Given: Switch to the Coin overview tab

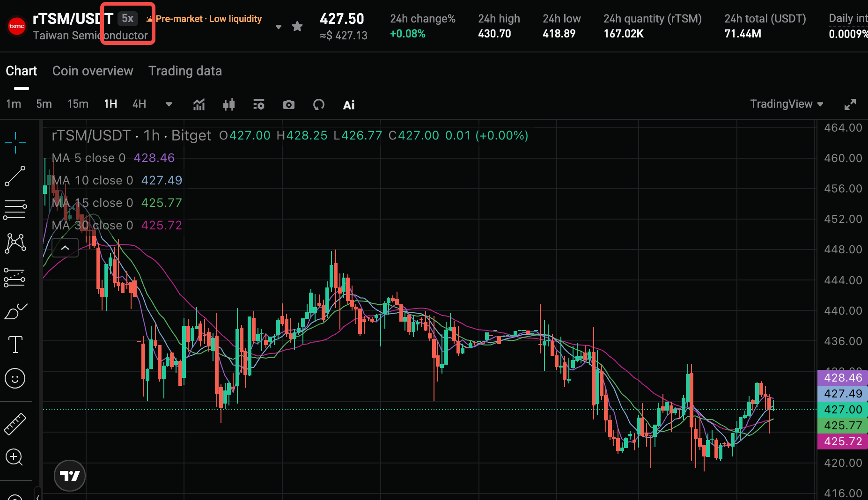Looking at the screenshot, I should tap(93, 71).
